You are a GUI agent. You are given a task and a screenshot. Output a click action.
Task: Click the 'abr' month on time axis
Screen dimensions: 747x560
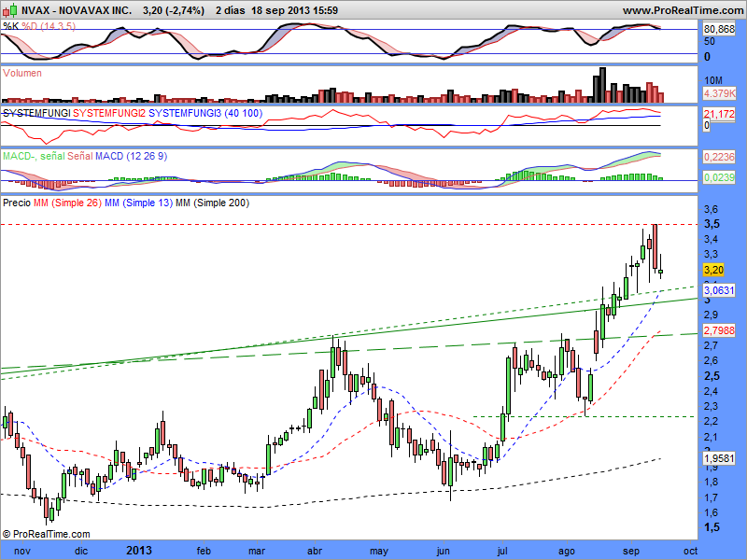pos(315,551)
